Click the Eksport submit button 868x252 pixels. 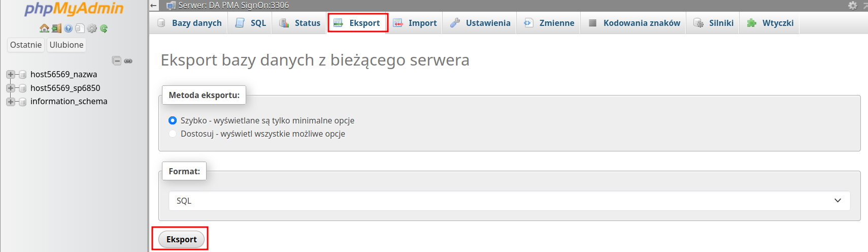181,239
